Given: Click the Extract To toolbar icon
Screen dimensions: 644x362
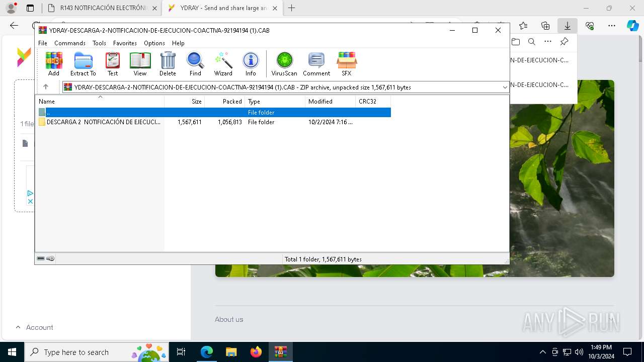Looking at the screenshot, I should pos(83,64).
